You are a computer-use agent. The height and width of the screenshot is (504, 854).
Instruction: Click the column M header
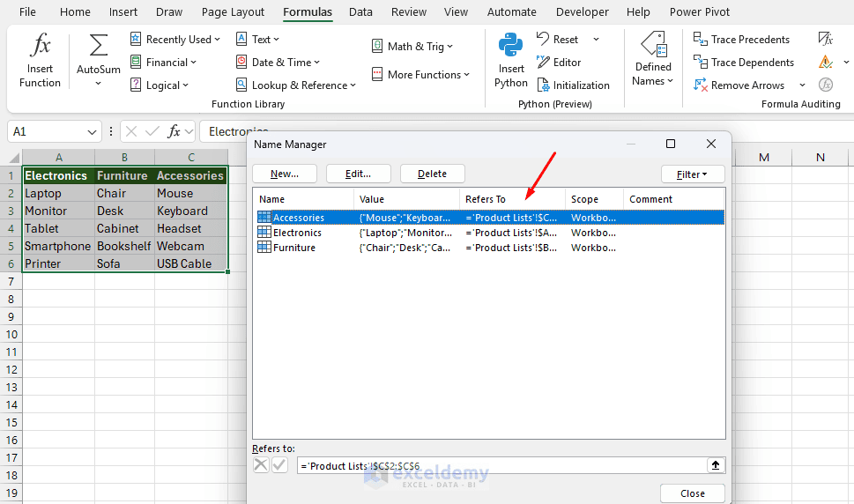pos(764,158)
